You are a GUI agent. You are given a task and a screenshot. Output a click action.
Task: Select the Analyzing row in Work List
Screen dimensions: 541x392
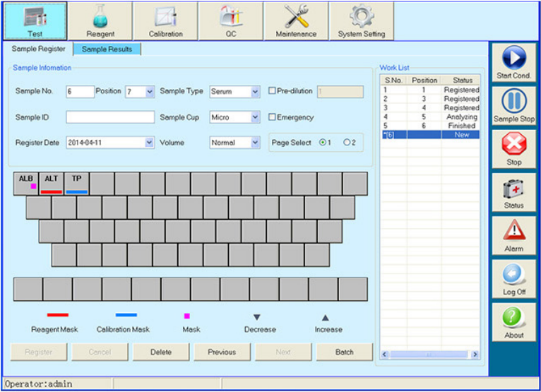[430, 117]
